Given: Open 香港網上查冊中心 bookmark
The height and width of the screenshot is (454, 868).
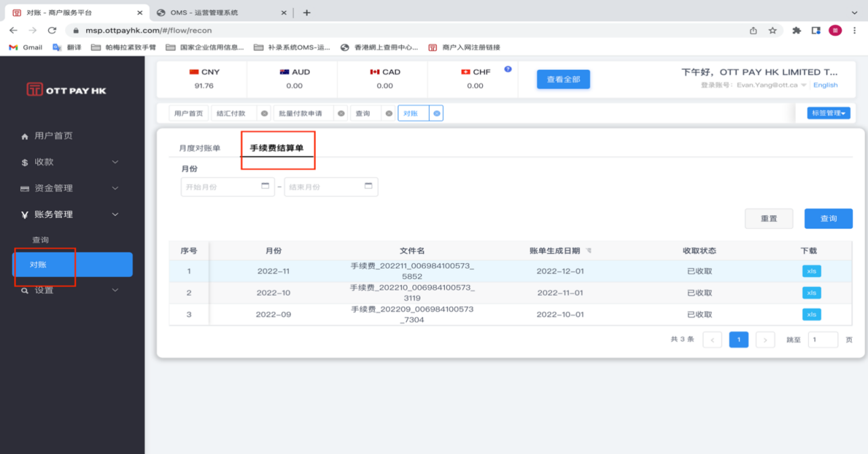Looking at the screenshot, I should 379,48.
